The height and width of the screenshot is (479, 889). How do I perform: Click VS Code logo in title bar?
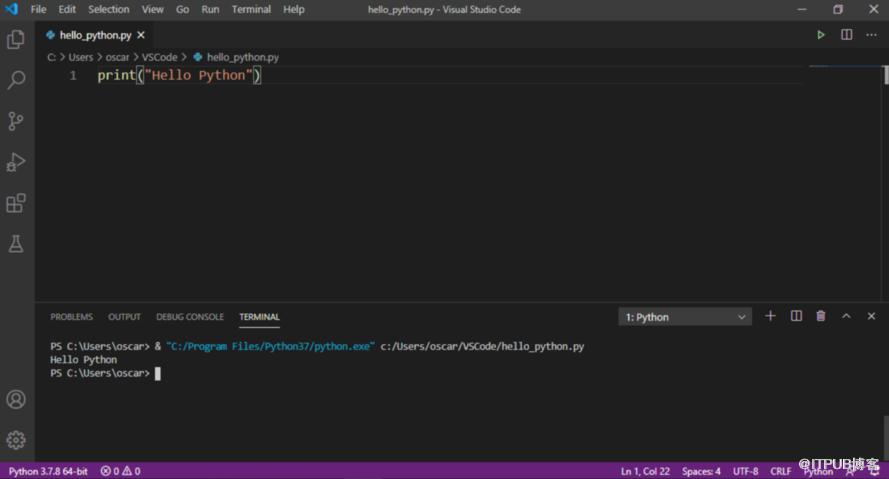coord(11,9)
